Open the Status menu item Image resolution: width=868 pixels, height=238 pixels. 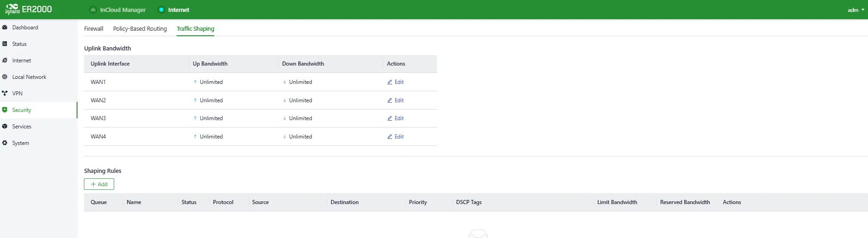(39, 44)
